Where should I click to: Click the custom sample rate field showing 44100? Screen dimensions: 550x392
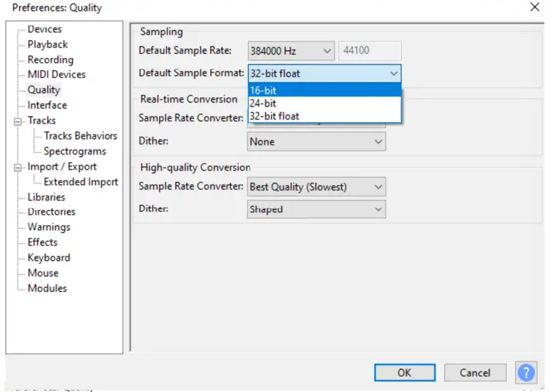click(x=369, y=51)
